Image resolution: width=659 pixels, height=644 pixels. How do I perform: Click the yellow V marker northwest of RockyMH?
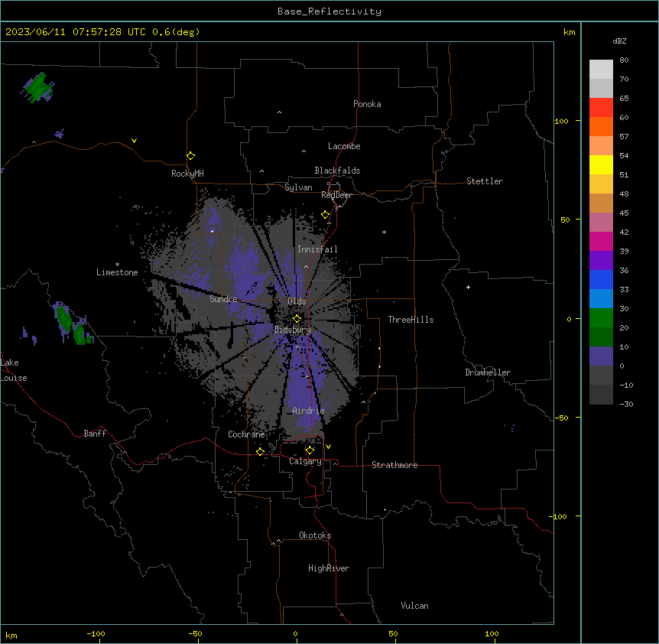coord(134,141)
